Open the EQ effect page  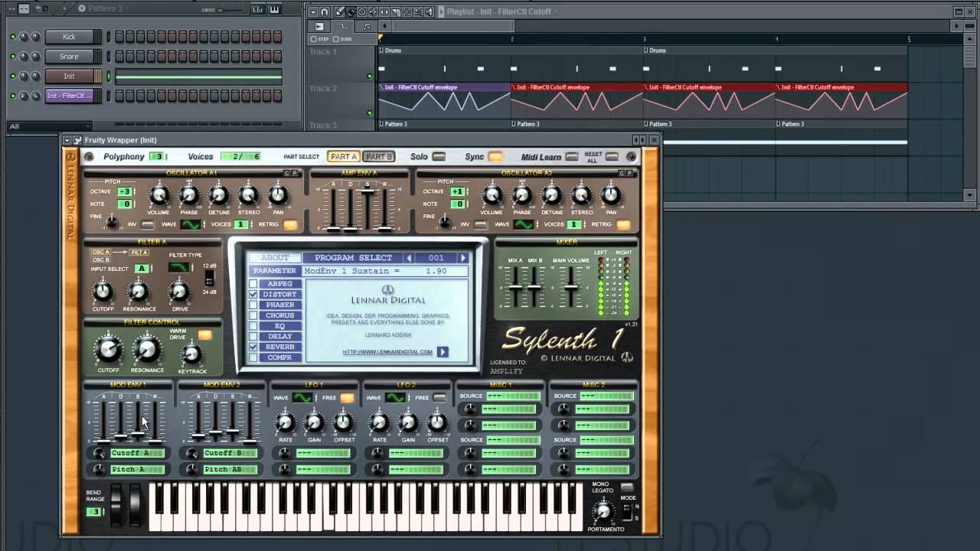(279, 326)
